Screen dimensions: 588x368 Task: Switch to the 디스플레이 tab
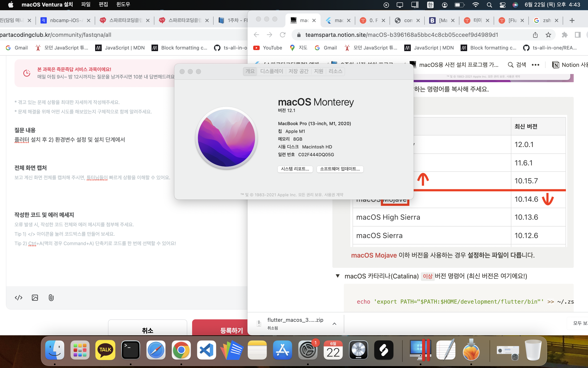272,71
